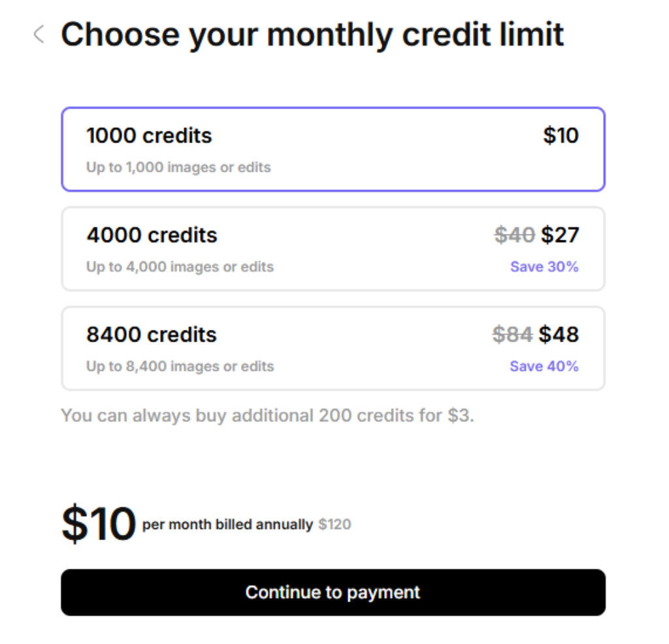Select the 8400 credits plan
The height and width of the screenshot is (644, 669).
pos(333,347)
